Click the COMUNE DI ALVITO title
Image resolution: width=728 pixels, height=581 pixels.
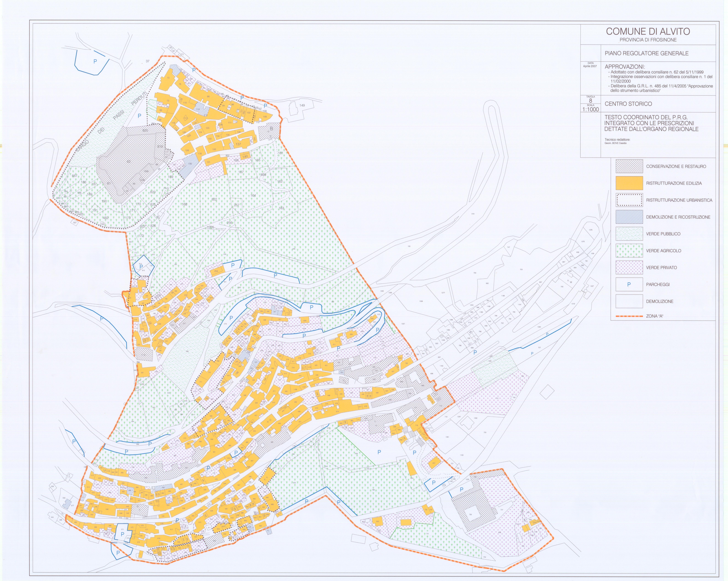pyautogui.click(x=648, y=31)
